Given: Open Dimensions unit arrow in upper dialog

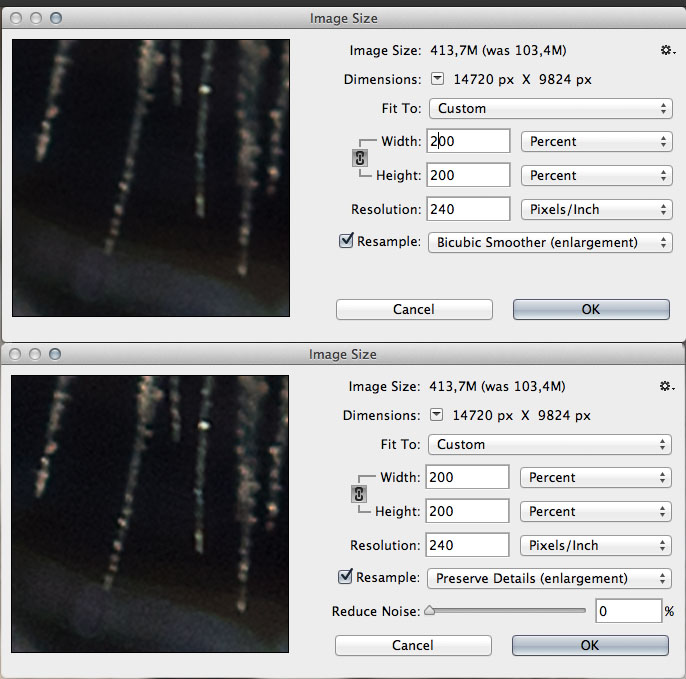Looking at the screenshot, I should point(438,79).
